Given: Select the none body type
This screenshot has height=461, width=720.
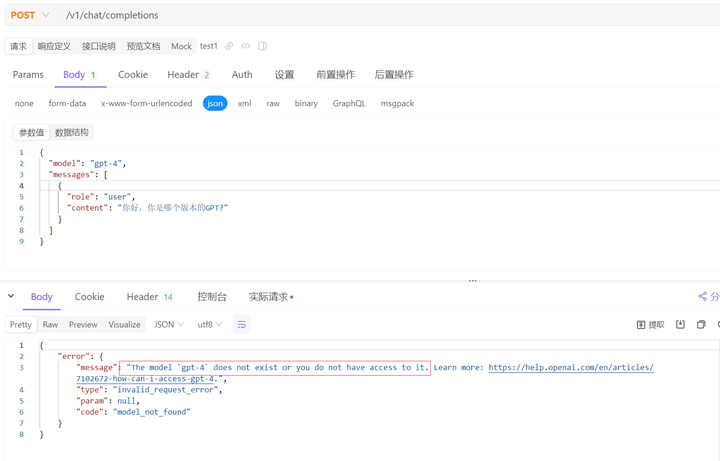Looking at the screenshot, I should pyautogui.click(x=24, y=104).
